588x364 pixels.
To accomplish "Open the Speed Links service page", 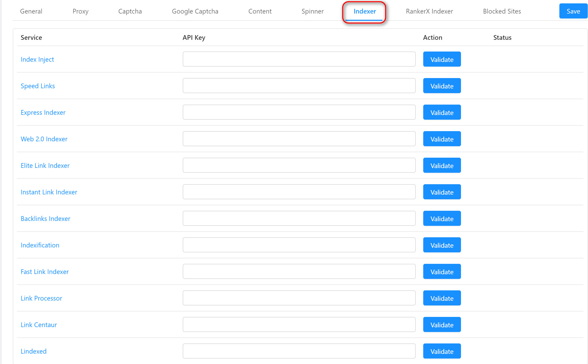I will point(38,86).
